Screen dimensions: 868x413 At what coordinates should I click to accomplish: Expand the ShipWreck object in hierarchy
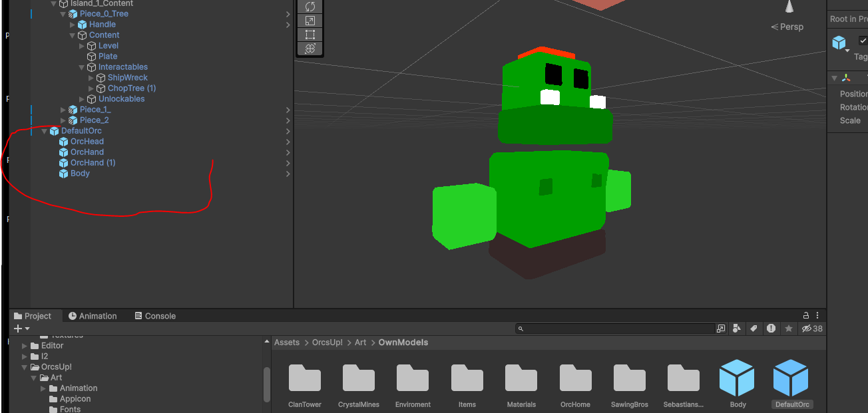92,78
